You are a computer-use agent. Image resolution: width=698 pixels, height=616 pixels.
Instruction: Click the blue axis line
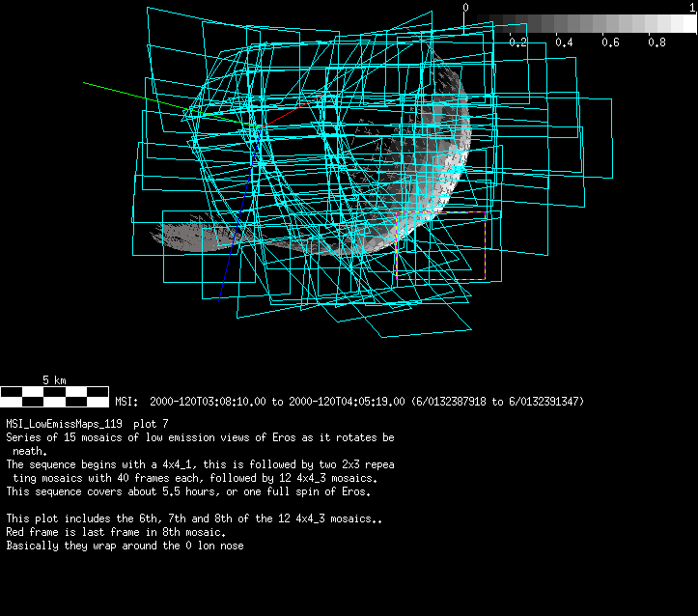[230, 261]
